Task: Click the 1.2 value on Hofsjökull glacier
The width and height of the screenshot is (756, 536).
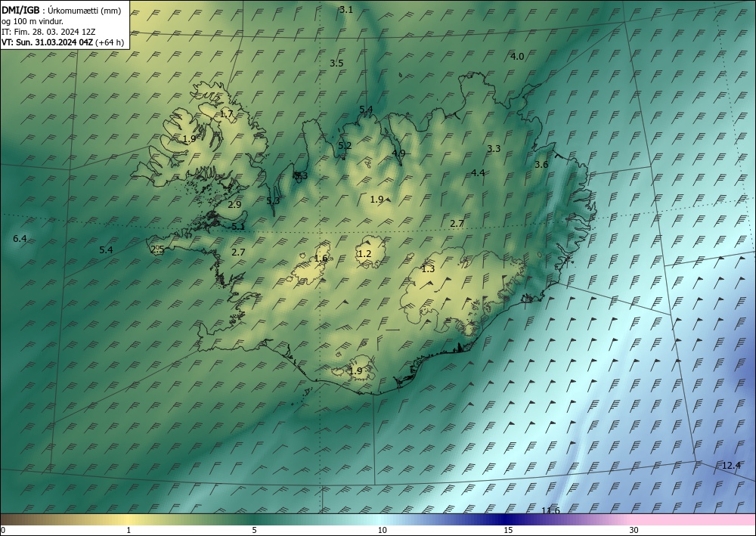Action: pyautogui.click(x=364, y=253)
